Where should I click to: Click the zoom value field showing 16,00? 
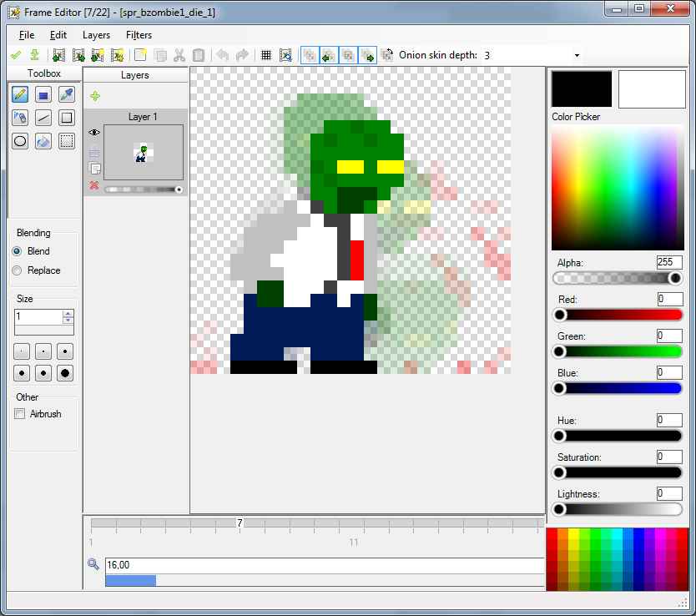point(325,565)
